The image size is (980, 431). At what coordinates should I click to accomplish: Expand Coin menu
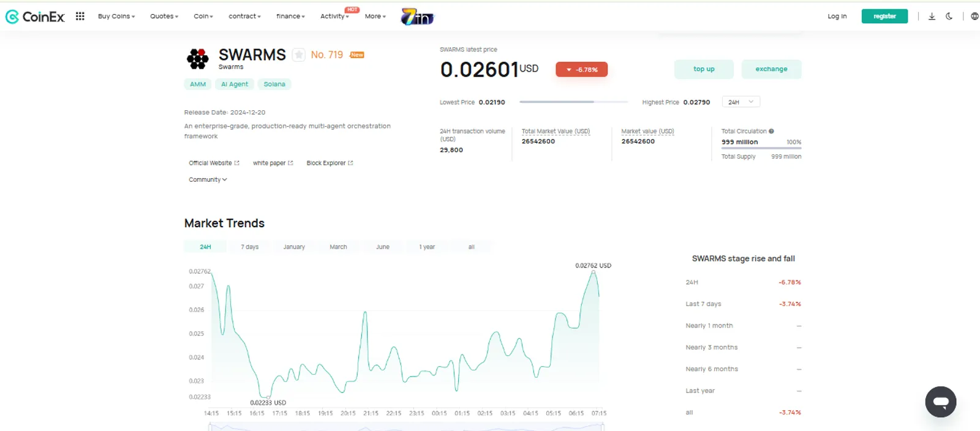point(203,17)
